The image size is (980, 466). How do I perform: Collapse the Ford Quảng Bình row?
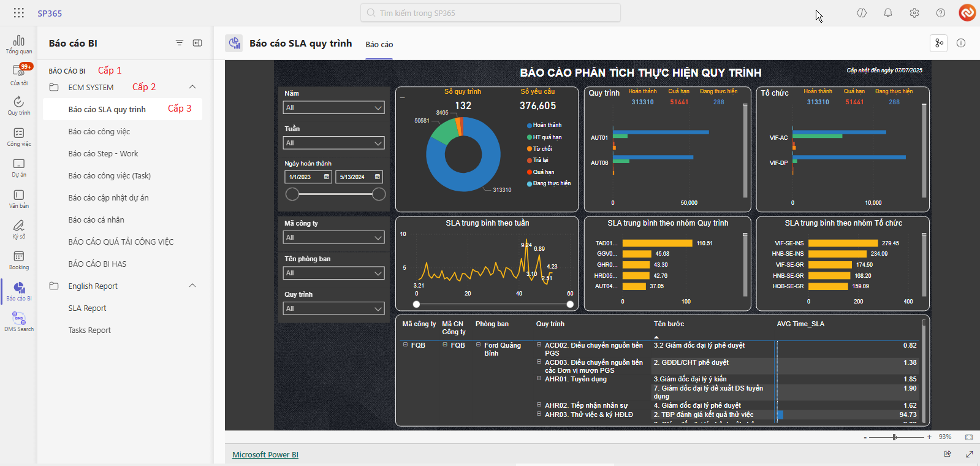(478, 345)
